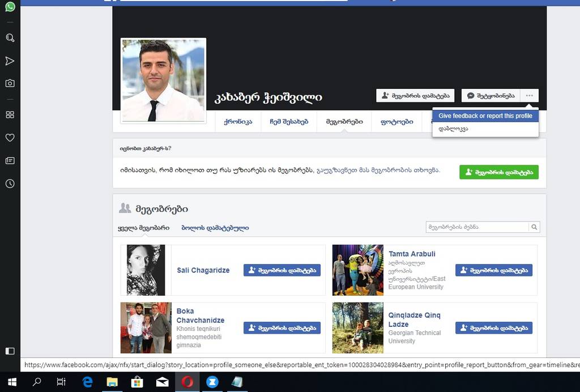
Task: Open Qinqladze Qinq Ladze friend photo
Action: tap(358, 327)
